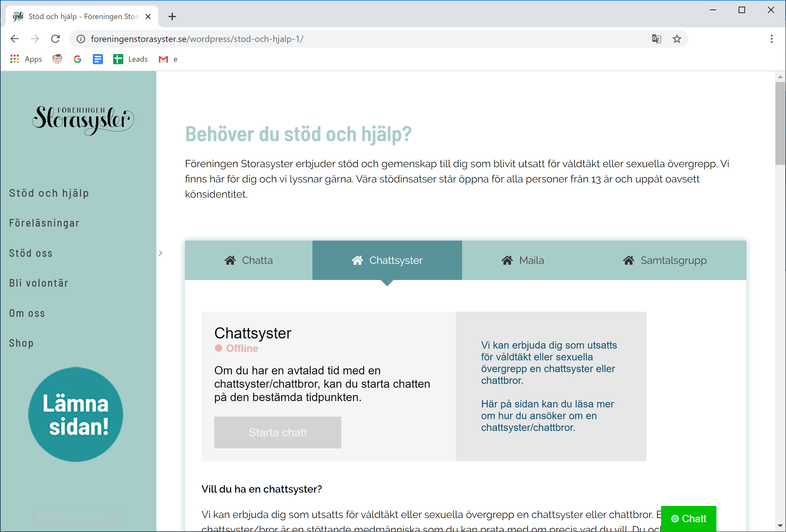This screenshot has height=532, width=786.
Task: Go to Föreläsningar in the sidebar
Action: click(44, 223)
